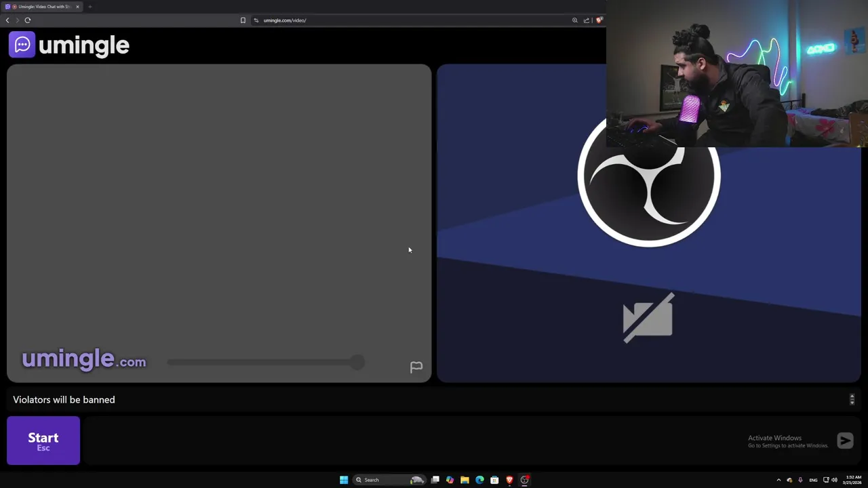
Task: Click the taskbar Search box
Action: [x=389, y=480]
